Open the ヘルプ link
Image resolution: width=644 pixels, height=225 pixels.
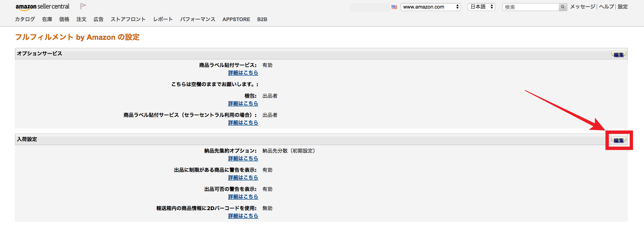pyautogui.click(x=606, y=7)
